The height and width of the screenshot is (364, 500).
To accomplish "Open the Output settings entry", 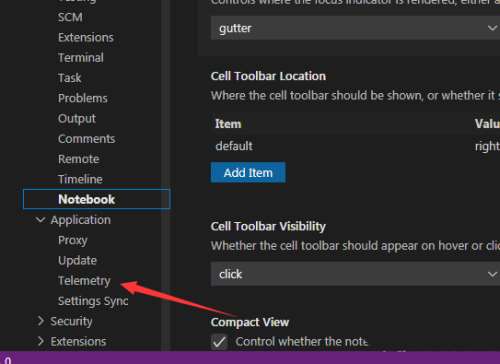I will 77,119.
